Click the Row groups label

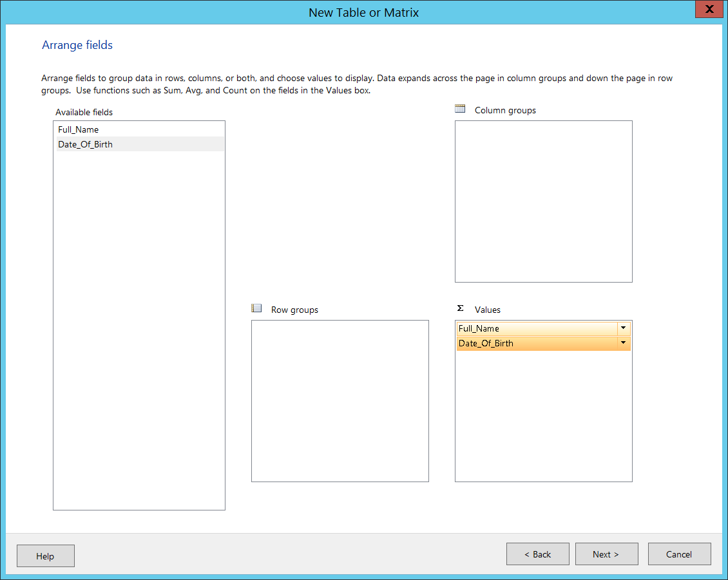(x=294, y=310)
